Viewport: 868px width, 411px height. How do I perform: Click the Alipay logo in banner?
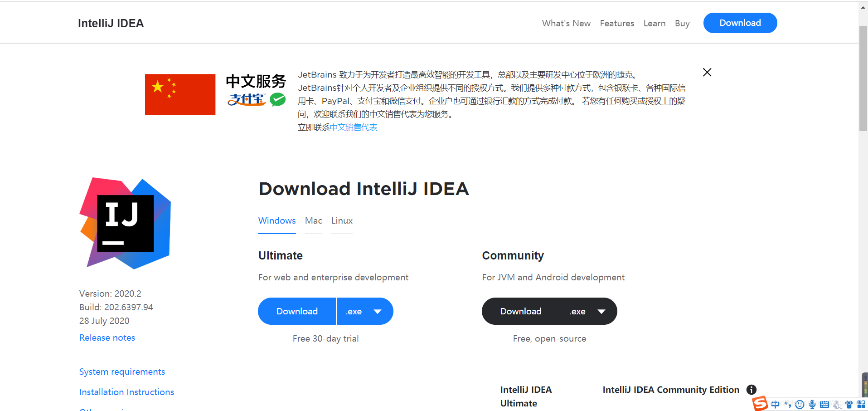[247, 99]
